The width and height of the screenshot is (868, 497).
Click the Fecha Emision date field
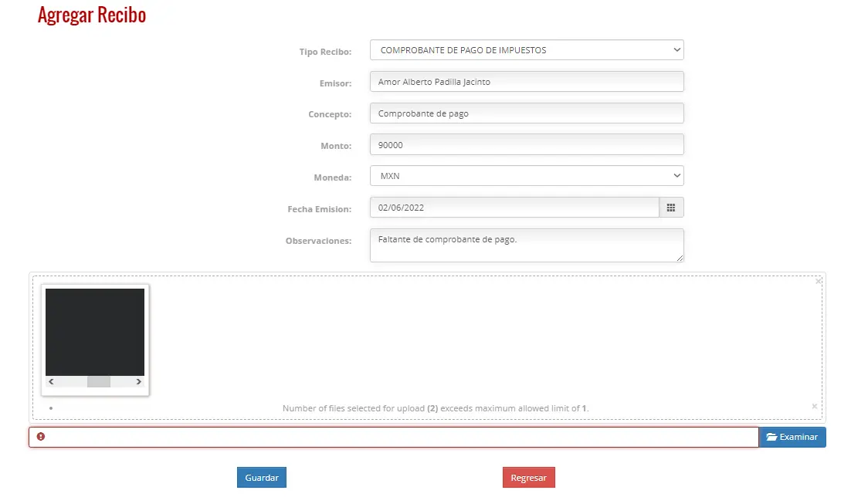(514, 208)
